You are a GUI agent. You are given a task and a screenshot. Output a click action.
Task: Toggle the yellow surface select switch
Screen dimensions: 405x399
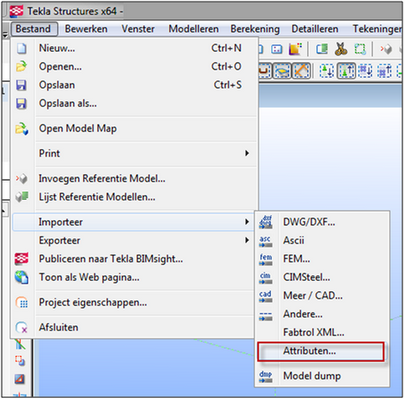(x=282, y=70)
